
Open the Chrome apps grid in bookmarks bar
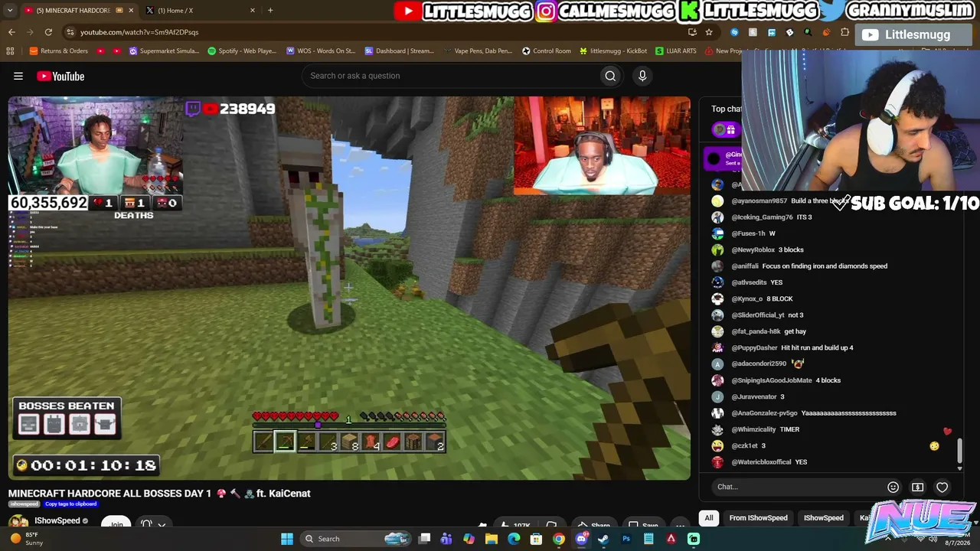coord(10,51)
